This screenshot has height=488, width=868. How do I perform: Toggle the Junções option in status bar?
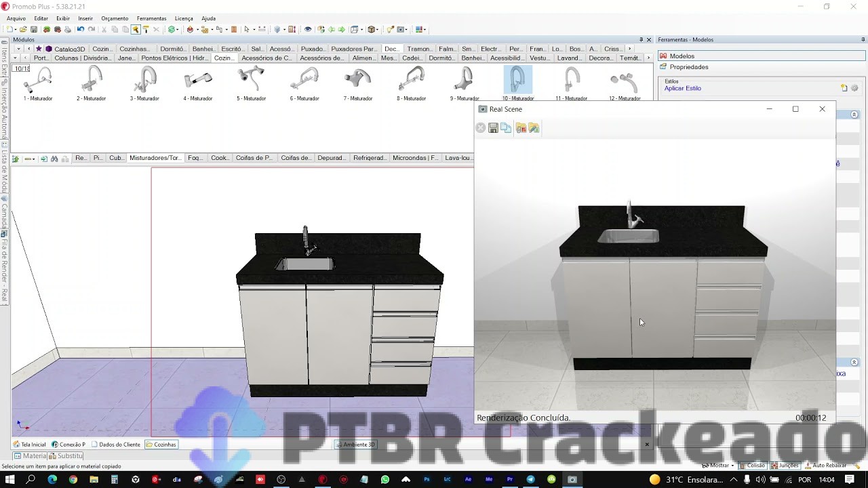tap(785, 466)
